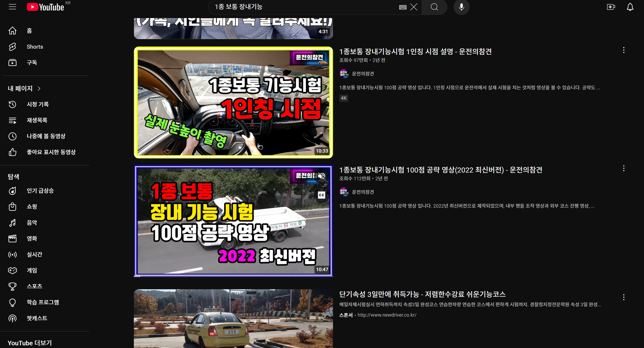Open the hamburger guide menu
This screenshot has height=348, width=644.
[12, 7]
